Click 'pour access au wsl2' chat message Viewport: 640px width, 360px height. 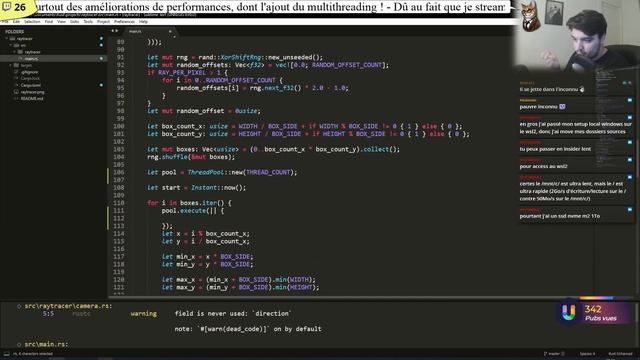point(543,167)
